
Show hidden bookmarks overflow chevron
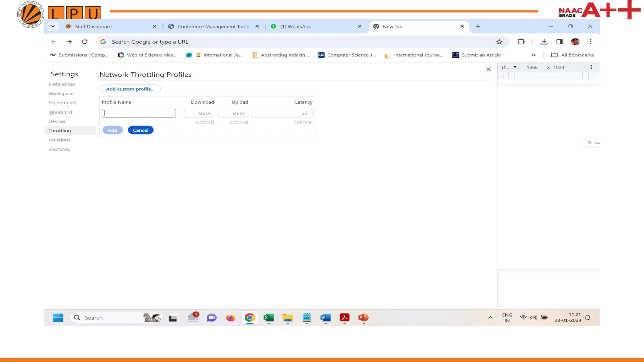point(534,55)
